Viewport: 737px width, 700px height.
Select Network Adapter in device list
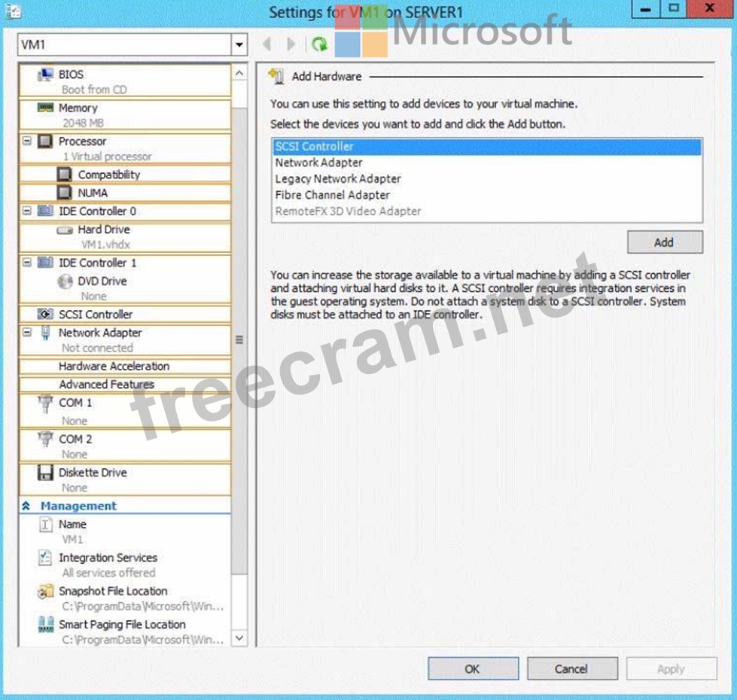[487, 163]
